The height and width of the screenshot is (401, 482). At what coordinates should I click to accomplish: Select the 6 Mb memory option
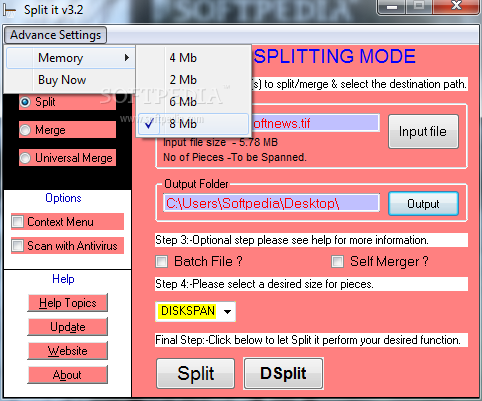coord(193,102)
